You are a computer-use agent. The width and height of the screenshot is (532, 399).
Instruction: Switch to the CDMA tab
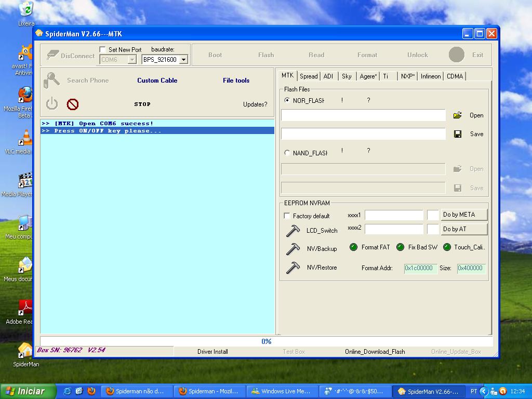pyautogui.click(x=455, y=76)
